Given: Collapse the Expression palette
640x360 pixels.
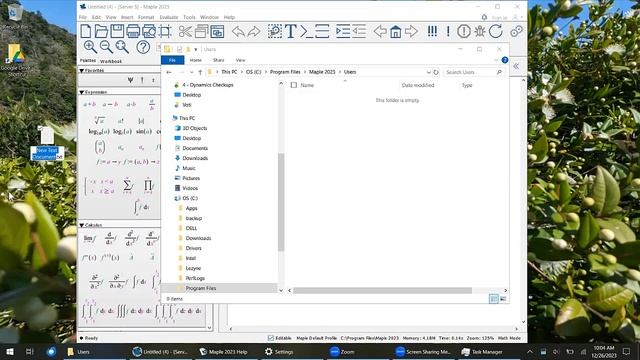Looking at the screenshot, I should coord(82,92).
